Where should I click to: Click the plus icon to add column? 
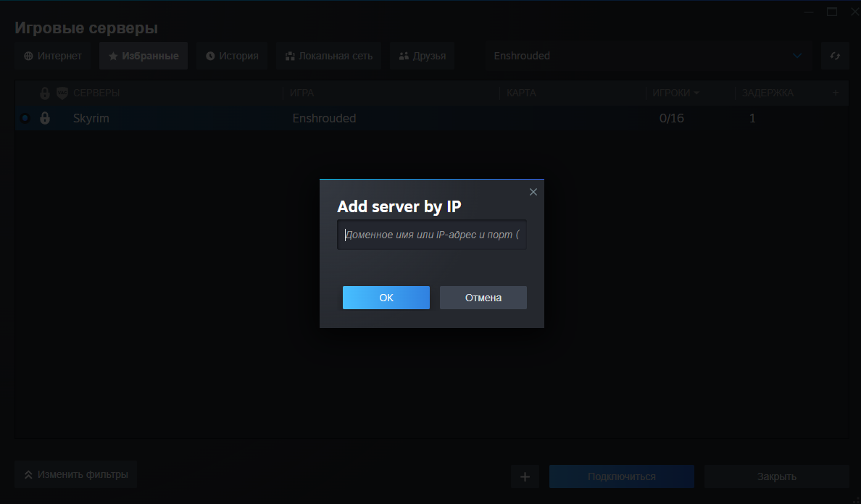pyautogui.click(x=835, y=93)
